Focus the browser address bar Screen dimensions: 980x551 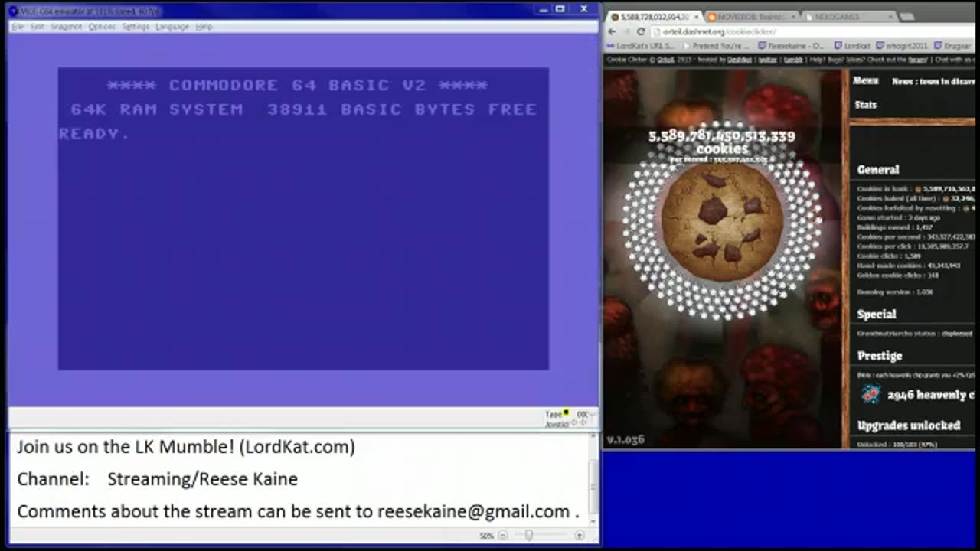[x=812, y=31]
